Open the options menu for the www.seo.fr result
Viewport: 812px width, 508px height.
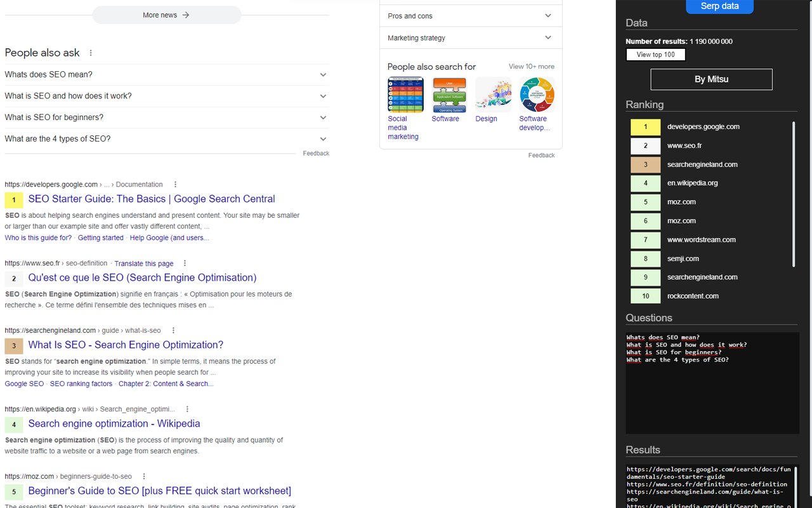click(184, 263)
